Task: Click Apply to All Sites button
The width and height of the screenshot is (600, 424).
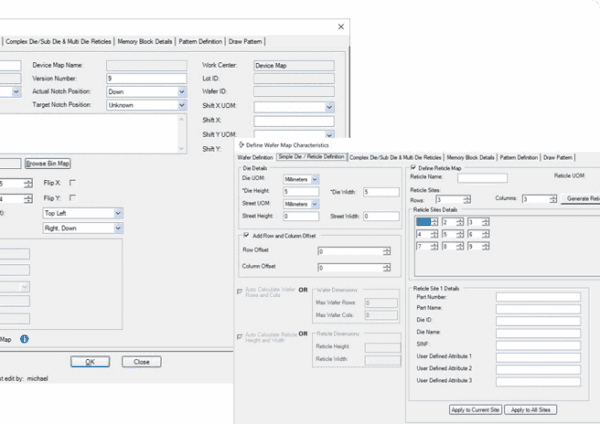Action: click(533, 410)
